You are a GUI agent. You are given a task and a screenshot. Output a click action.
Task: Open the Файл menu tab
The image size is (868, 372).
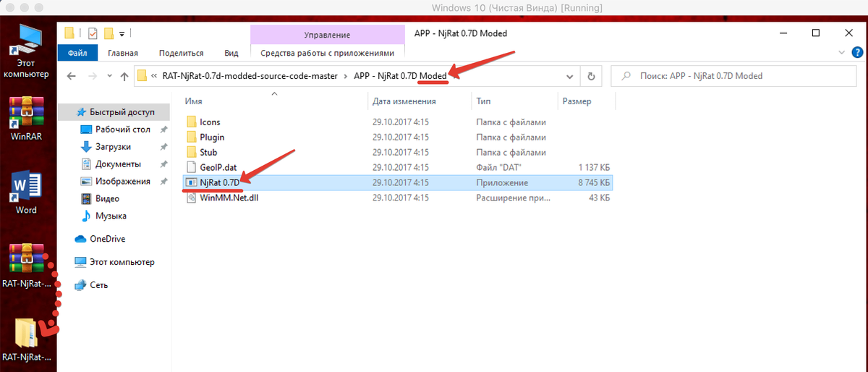[77, 53]
